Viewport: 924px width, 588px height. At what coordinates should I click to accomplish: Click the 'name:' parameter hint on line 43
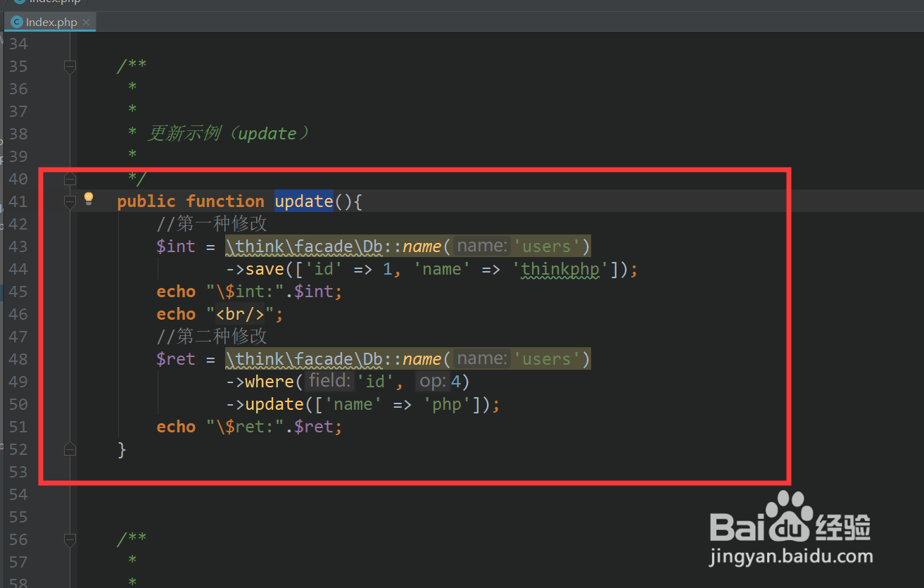(x=481, y=246)
